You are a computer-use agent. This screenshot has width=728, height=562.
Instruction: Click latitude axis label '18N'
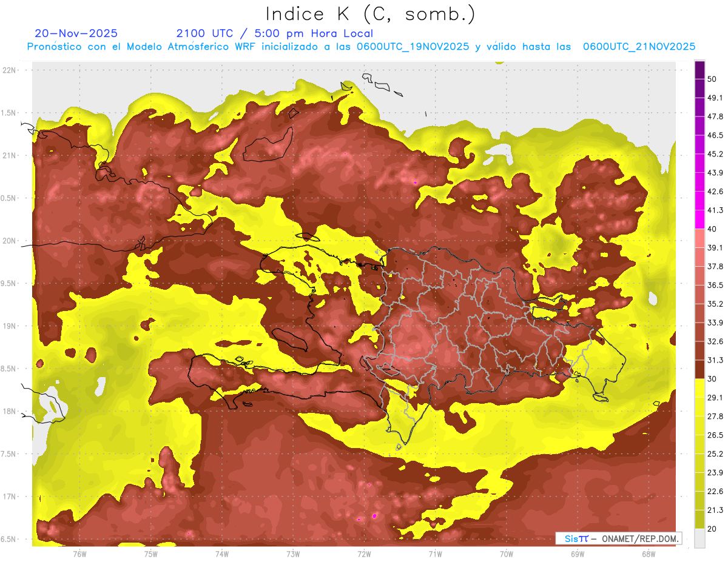coord(9,411)
